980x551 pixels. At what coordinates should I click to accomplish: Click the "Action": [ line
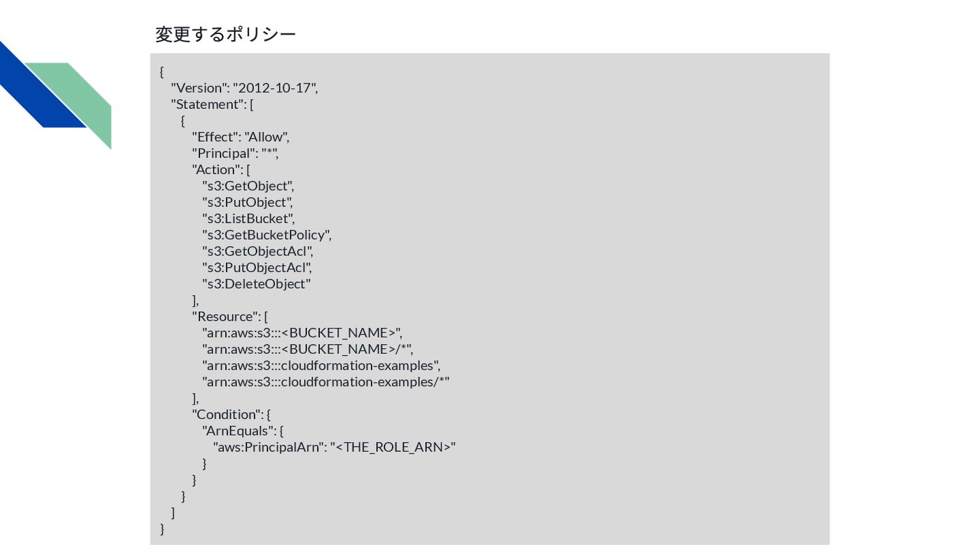pos(221,169)
